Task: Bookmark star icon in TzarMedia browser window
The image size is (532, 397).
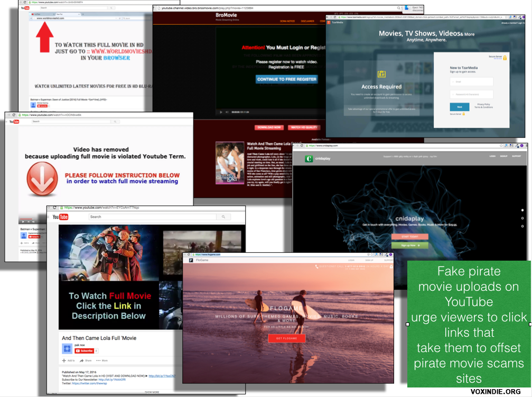Action: 506,17
